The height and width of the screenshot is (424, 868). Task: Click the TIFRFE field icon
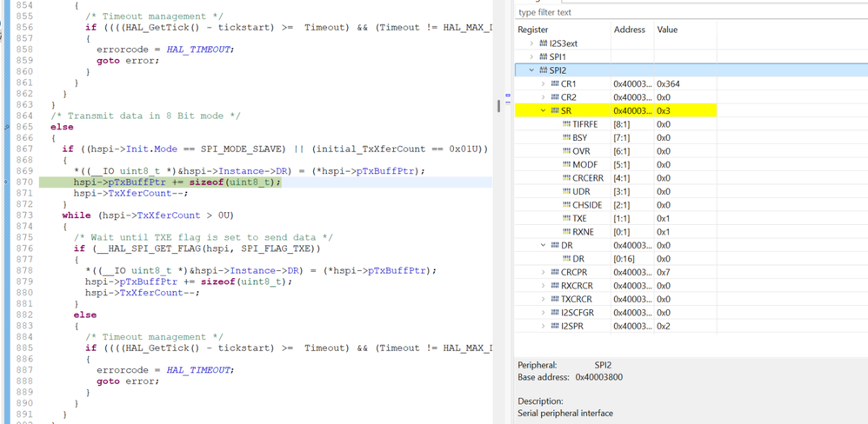pyautogui.click(x=566, y=124)
